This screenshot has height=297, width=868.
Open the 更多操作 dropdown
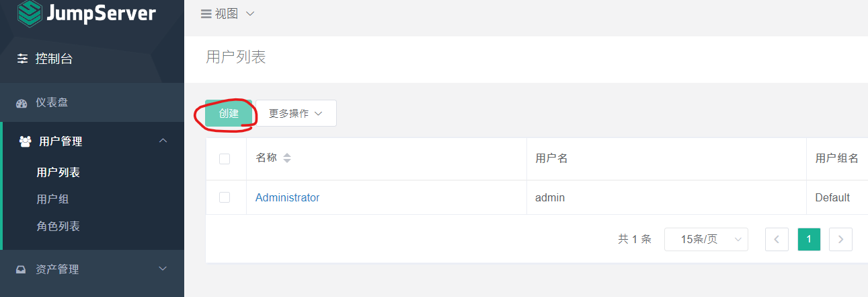click(296, 113)
